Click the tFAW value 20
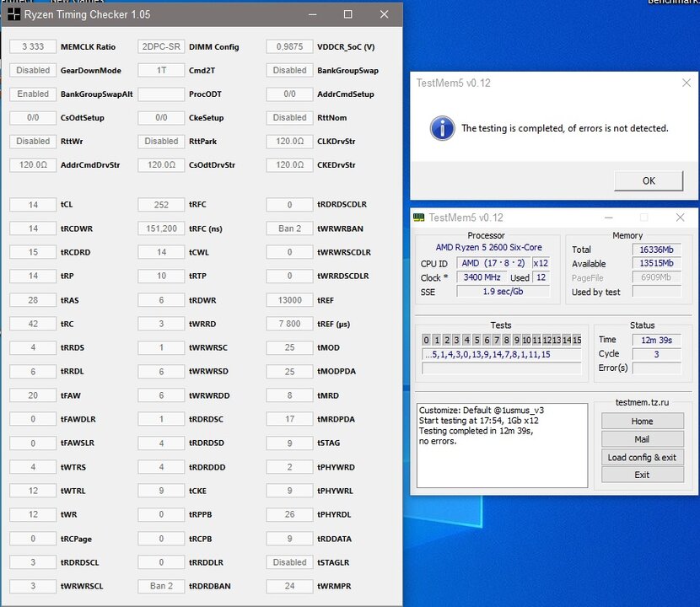 tap(33, 395)
